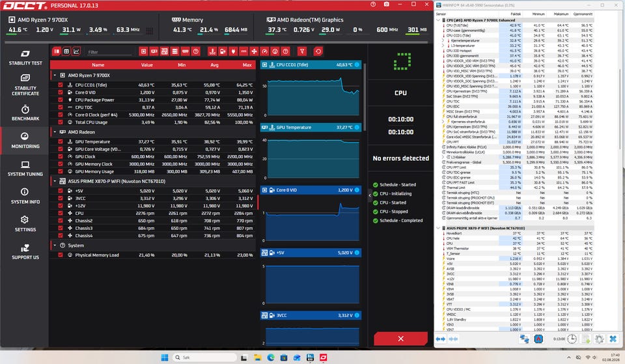Screen dimensions: 625x364
Task: Sort table by Max column header
Action: click(247, 64)
